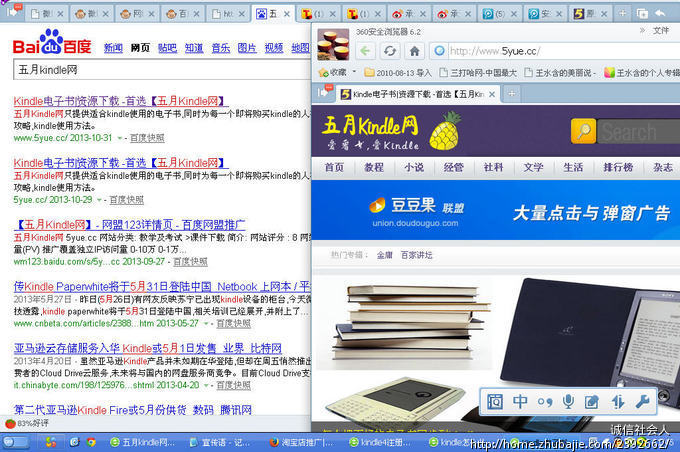Close the Kindle电子书资源下载 tab
The image size is (680, 452).
(492, 94)
